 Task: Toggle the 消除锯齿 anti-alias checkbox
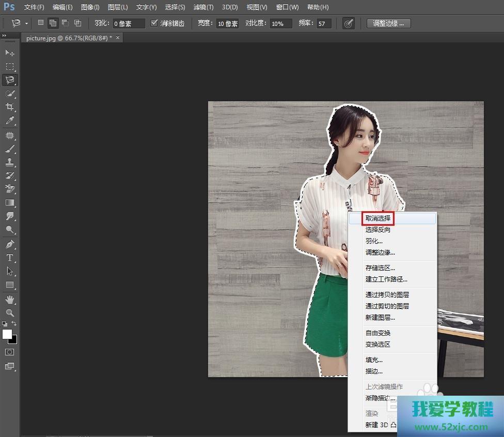(x=154, y=23)
